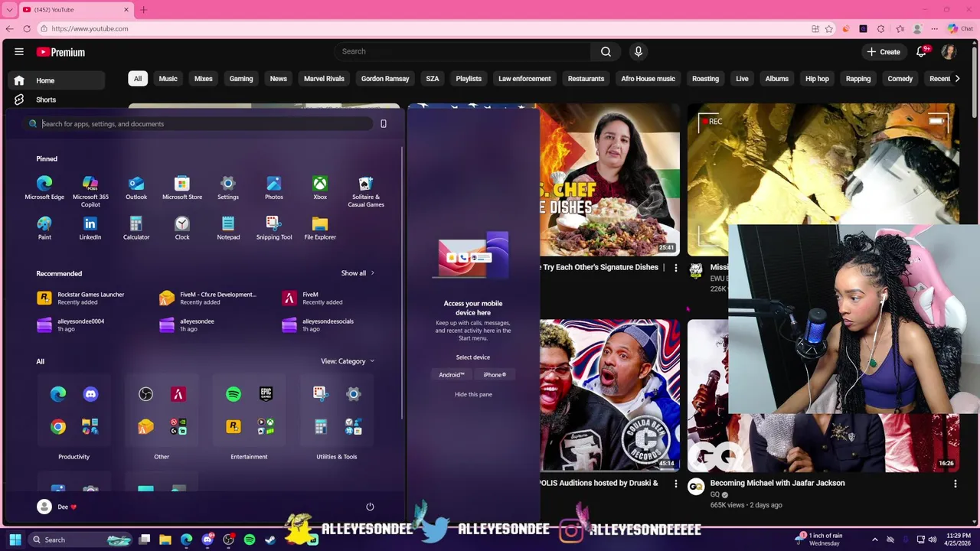Select the All filter chip
Viewport: 980px width, 551px height.
[138, 79]
